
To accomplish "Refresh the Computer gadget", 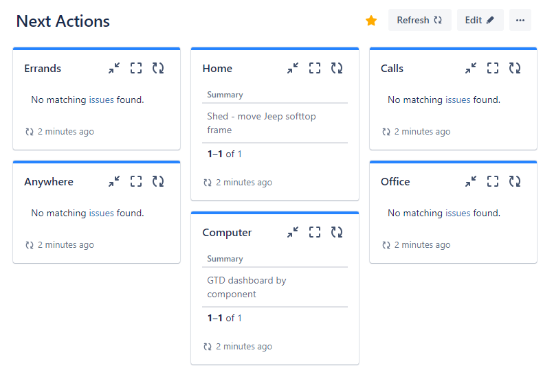I will [x=337, y=232].
